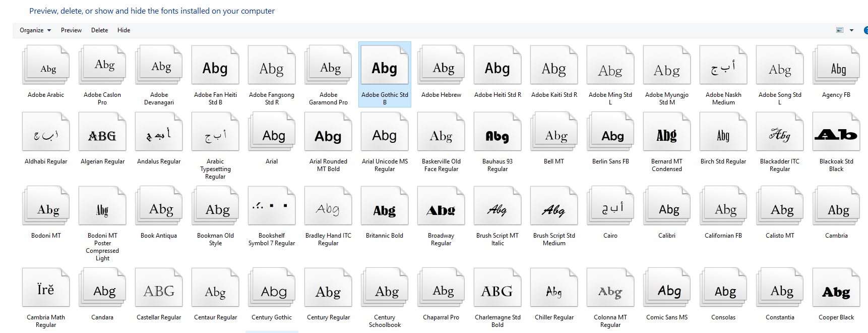Select the Chiller Regular font icon
Screen dimensions: 868x333
click(x=554, y=288)
